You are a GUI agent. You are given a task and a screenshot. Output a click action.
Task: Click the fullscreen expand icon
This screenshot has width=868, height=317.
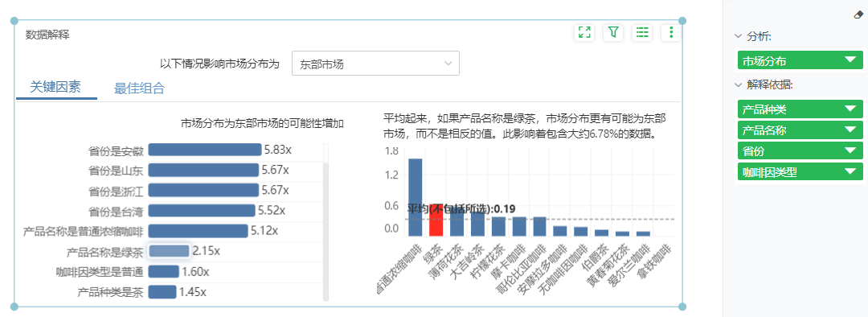tap(584, 32)
